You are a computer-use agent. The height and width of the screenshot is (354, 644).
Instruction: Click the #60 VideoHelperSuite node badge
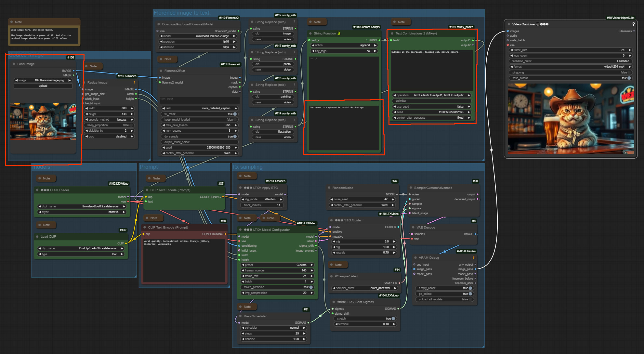click(620, 18)
